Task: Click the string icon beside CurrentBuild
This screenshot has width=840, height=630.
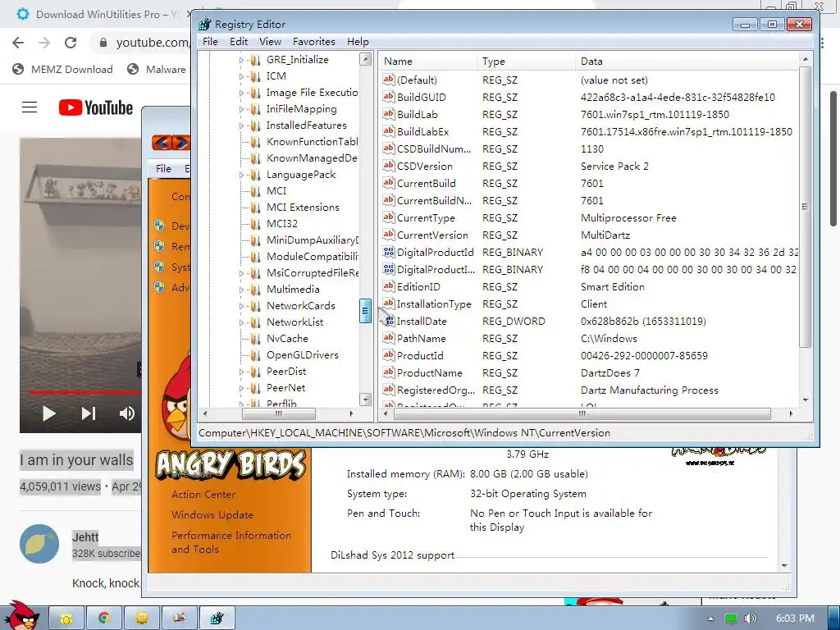Action: [x=388, y=183]
